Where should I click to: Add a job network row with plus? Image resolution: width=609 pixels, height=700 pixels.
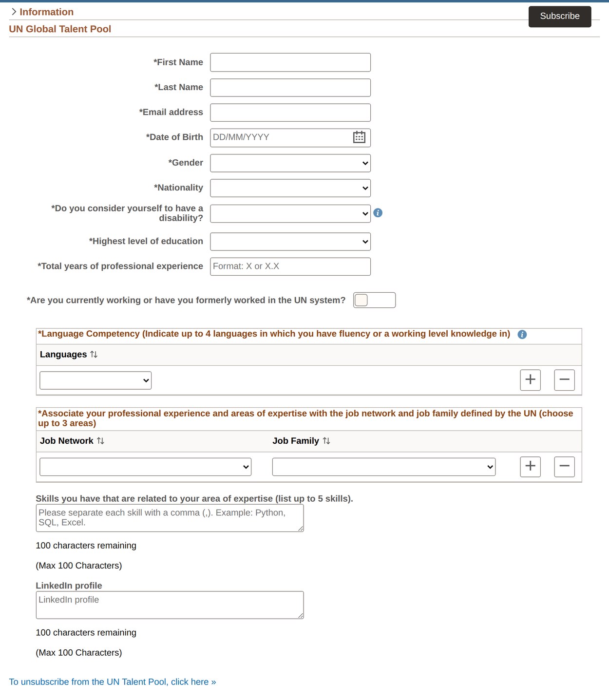coord(530,467)
